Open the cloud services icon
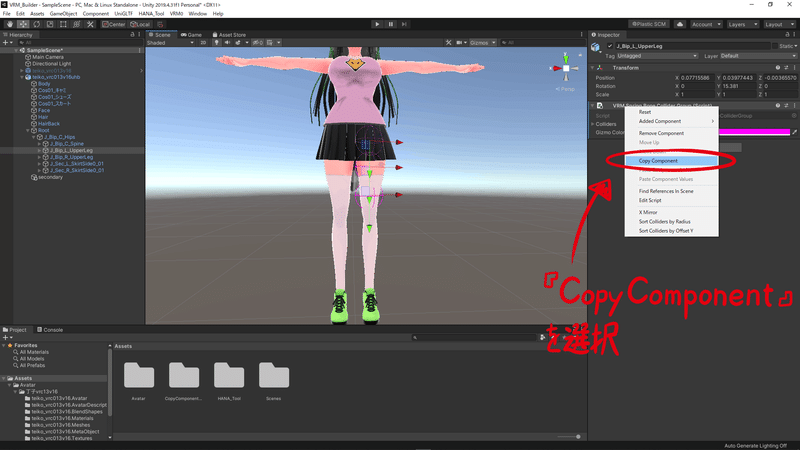Image resolution: width=800 pixels, height=450 pixels. pyautogui.click(x=680, y=24)
